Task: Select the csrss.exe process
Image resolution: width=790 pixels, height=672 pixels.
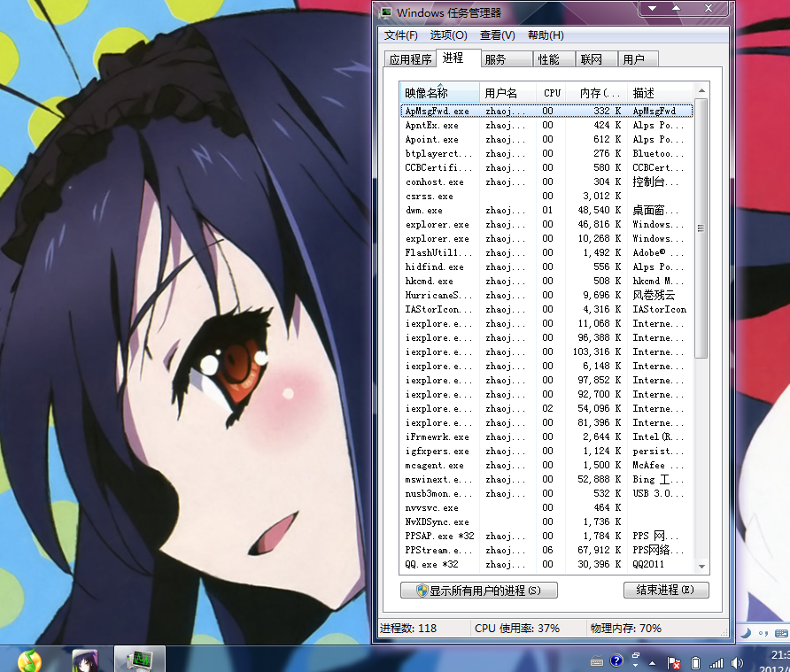Action: coord(546,196)
